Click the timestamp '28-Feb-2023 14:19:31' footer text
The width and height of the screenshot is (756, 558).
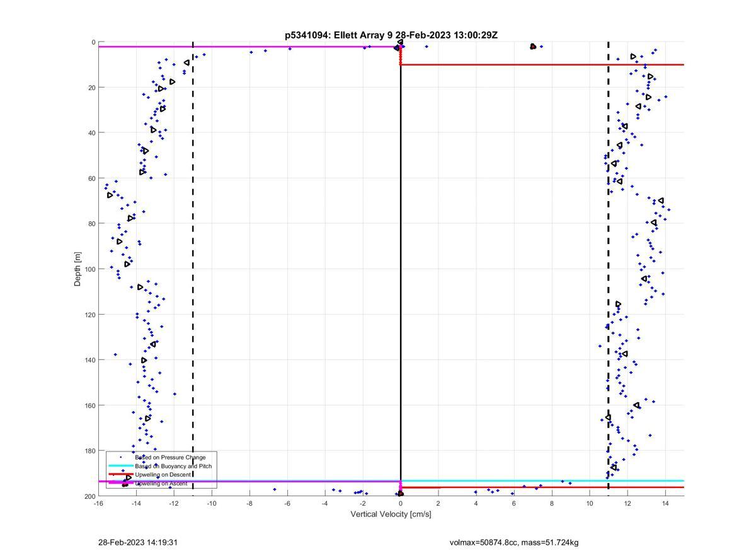(x=138, y=542)
